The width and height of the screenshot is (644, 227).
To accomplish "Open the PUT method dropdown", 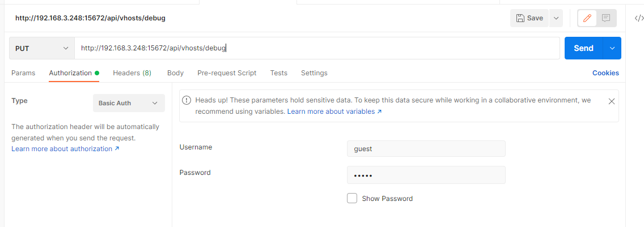I will pos(42,48).
